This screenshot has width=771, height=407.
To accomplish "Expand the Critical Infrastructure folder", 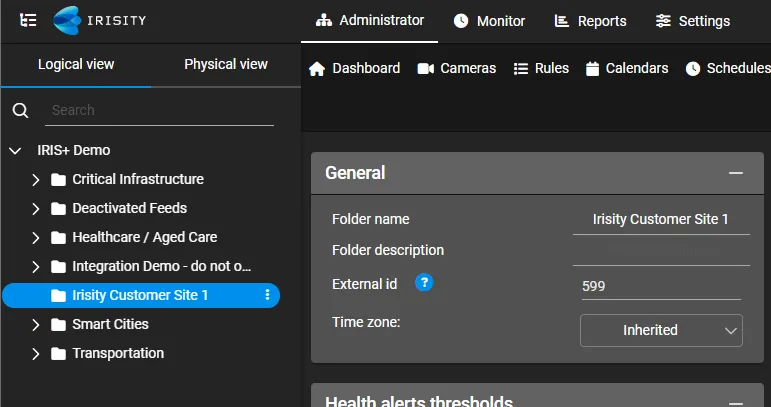I will pos(35,180).
